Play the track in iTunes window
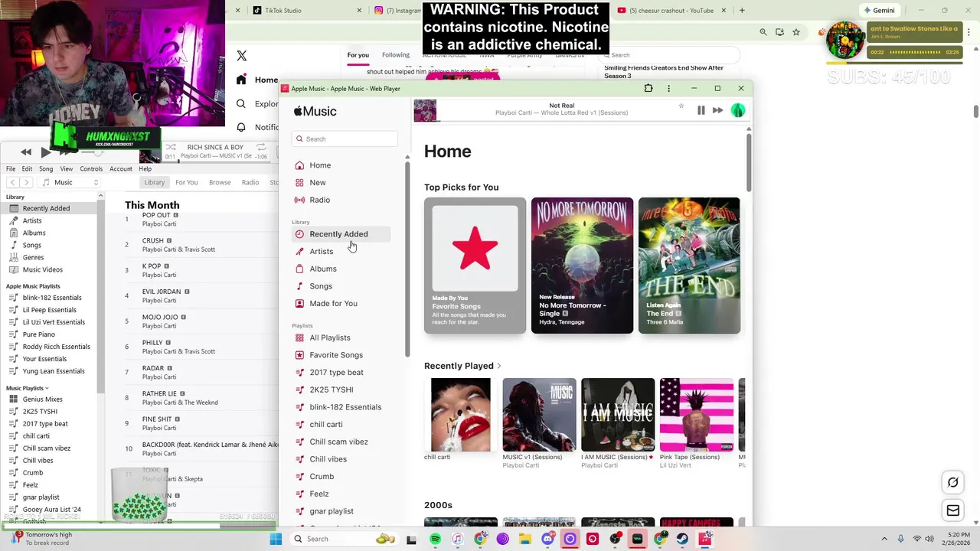Screen dimensions: 980x551 click(x=45, y=152)
